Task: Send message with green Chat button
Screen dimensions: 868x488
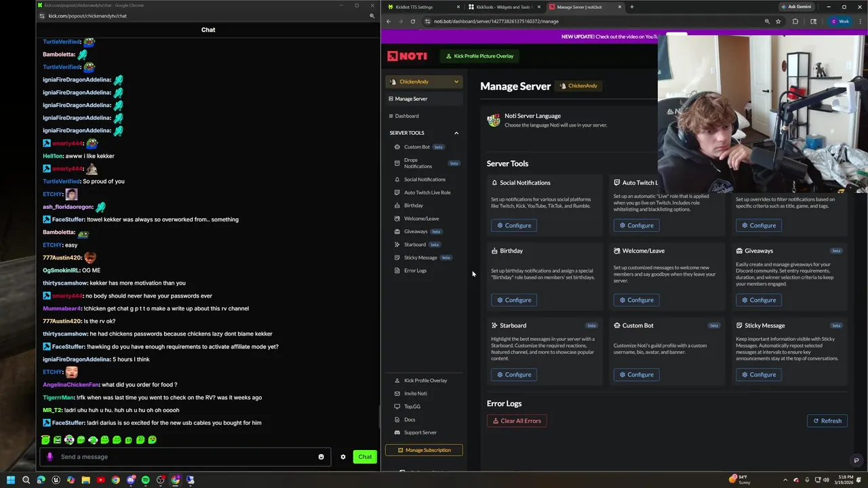Action: [365, 457]
